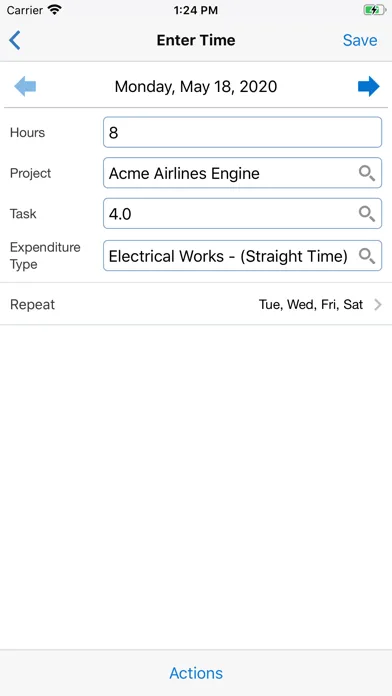Tap the Enter Time title

coord(196,40)
